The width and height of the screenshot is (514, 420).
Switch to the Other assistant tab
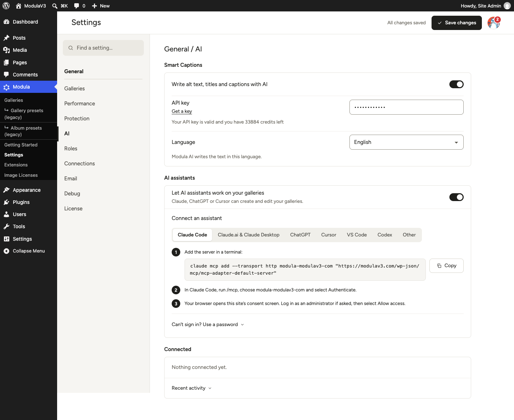click(x=409, y=235)
